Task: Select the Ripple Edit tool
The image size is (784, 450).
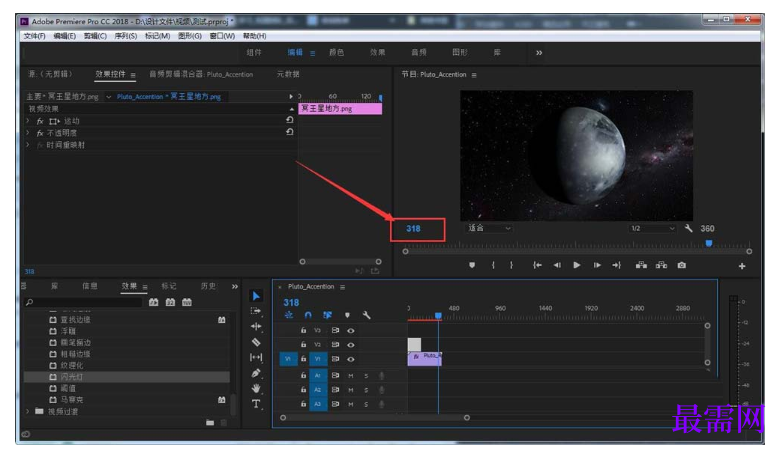Action: (256, 326)
